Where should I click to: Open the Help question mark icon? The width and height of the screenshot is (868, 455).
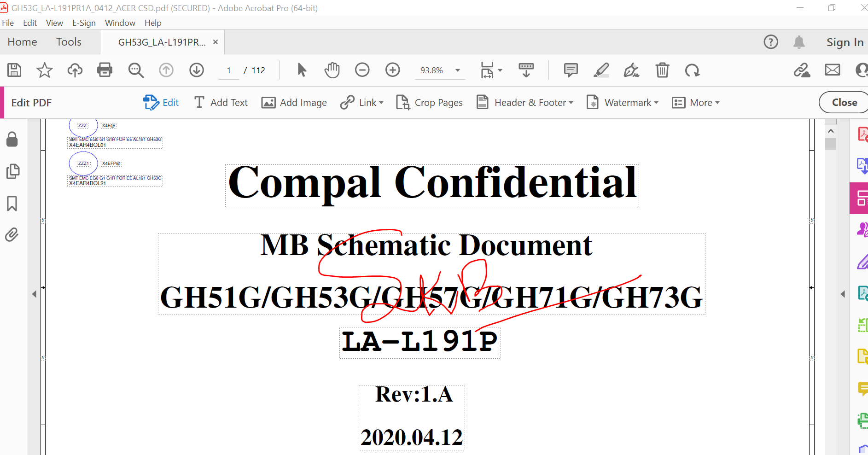click(x=771, y=42)
